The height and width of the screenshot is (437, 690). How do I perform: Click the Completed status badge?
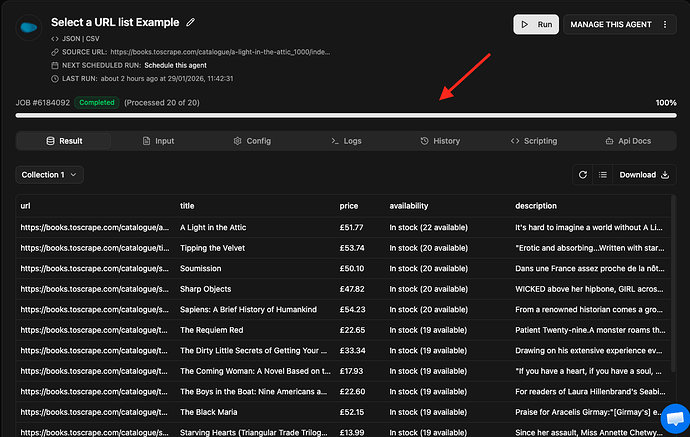(x=97, y=103)
